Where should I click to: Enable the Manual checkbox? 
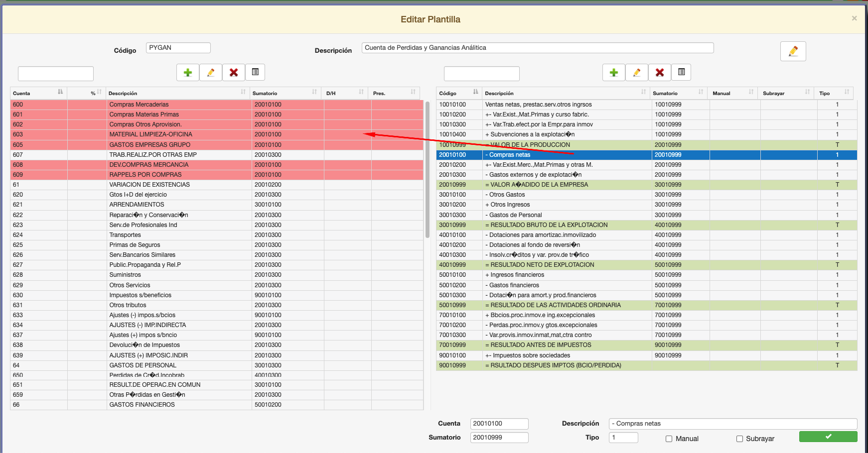(669, 439)
